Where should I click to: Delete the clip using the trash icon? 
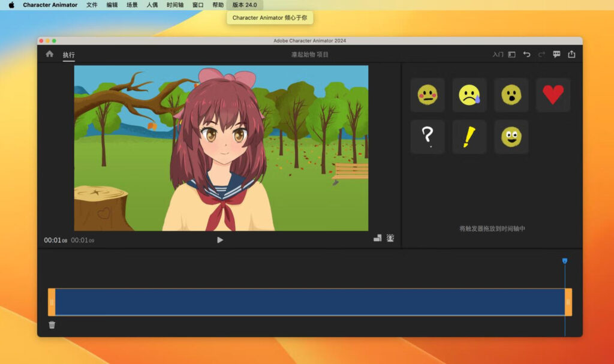tap(52, 324)
